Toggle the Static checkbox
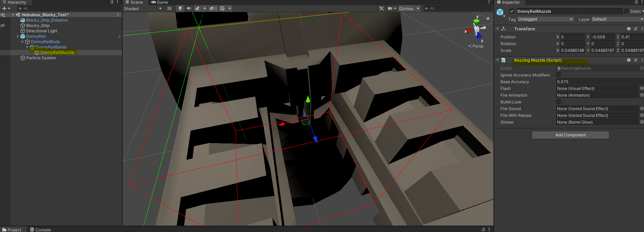 click(626, 11)
